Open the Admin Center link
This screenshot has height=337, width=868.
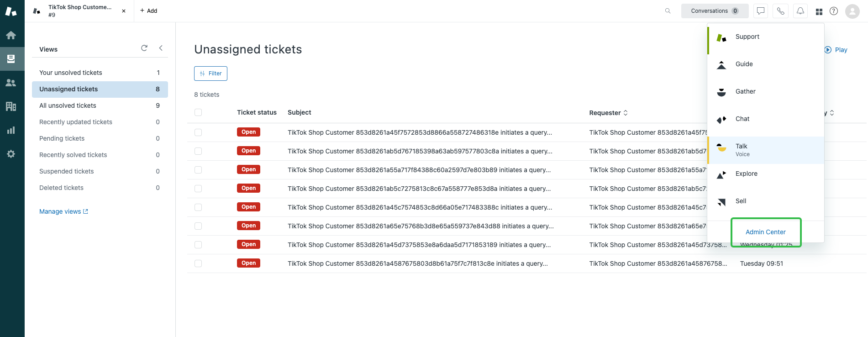(766, 232)
